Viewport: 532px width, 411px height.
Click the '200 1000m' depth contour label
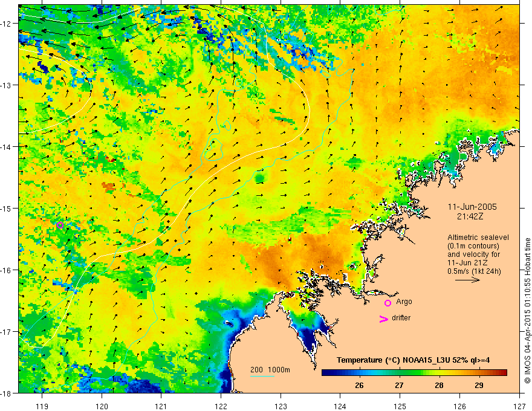coord(270,370)
